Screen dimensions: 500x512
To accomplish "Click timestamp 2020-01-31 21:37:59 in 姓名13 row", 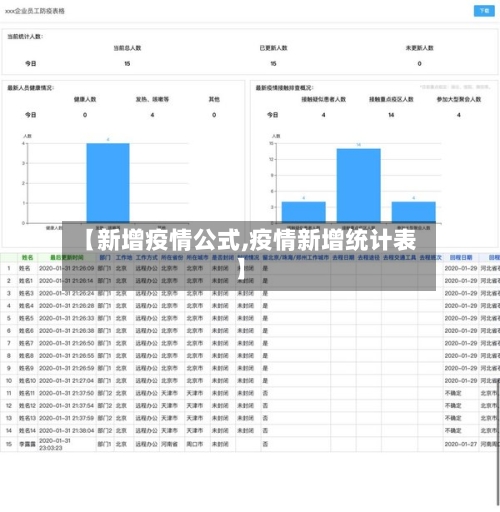I will 67,418.
